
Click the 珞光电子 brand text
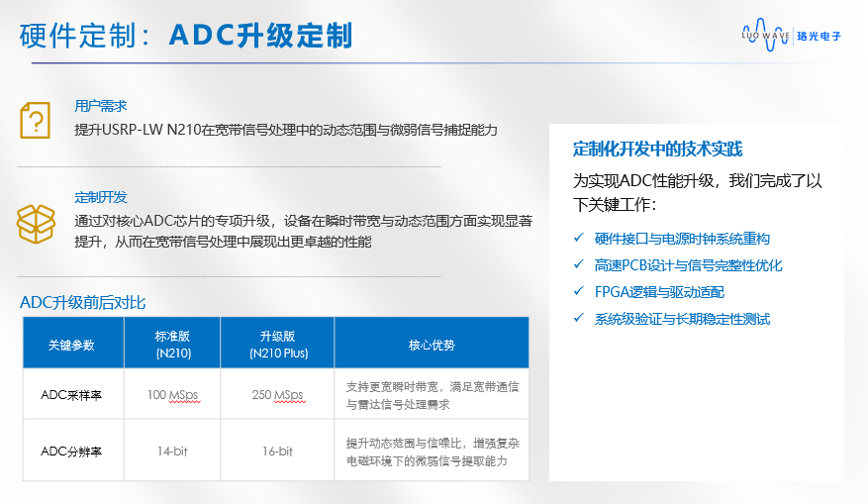819,36
